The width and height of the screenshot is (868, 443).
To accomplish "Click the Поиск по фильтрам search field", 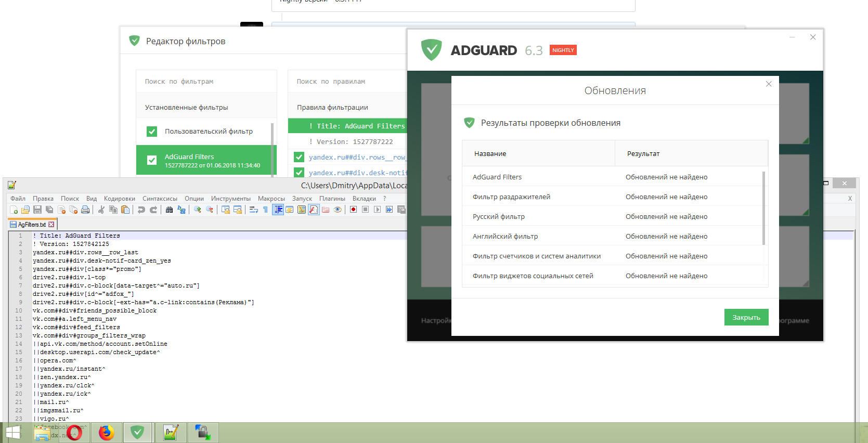I will tap(206, 82).
